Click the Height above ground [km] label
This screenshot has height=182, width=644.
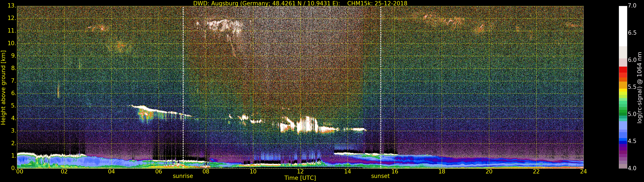coord(3,88)
